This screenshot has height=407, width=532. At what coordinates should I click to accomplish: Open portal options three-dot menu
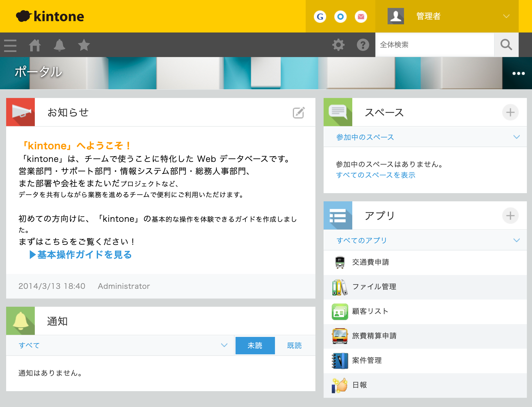click(519, 73)
